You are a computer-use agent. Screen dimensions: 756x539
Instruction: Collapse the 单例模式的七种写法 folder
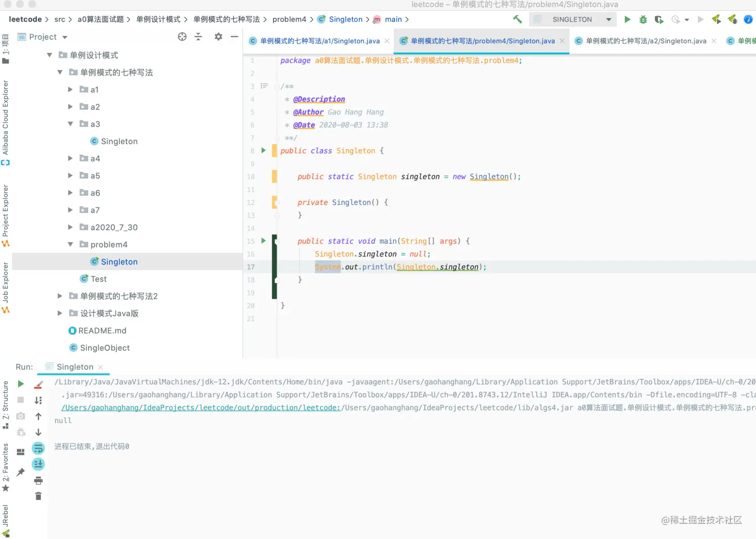tap(60, 72)
